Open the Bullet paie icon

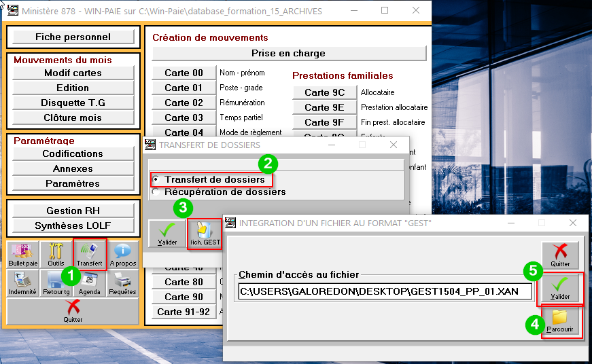click(22, 255)
